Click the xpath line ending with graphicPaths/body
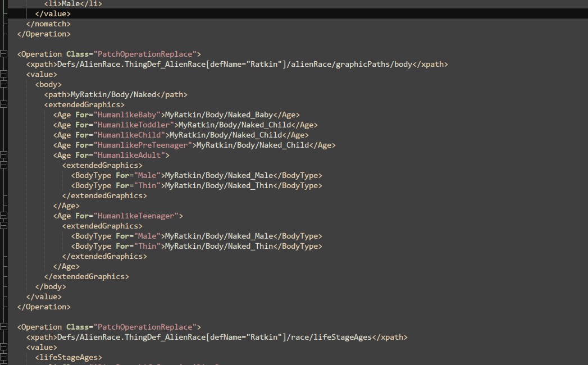 click(x=237, y=64)
